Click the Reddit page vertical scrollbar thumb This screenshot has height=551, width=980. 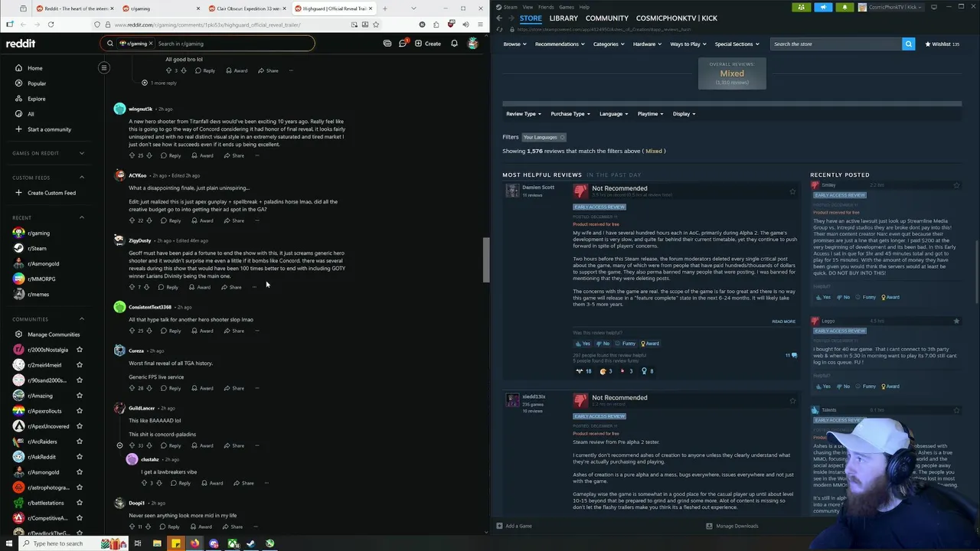[x=485, y=260]
